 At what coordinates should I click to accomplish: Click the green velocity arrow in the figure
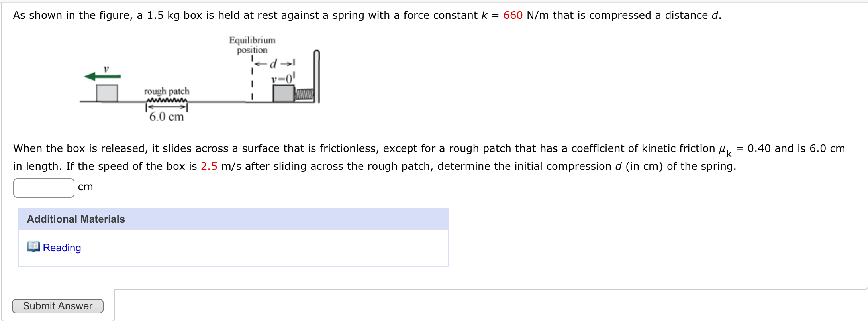pyautogui.click(x=102, y=76)
